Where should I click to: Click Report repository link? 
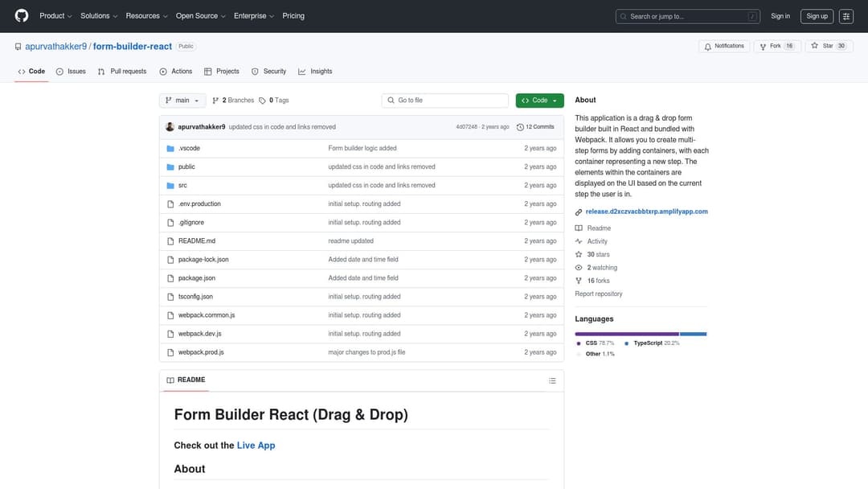pyautogui.click(x=599, y=294)
